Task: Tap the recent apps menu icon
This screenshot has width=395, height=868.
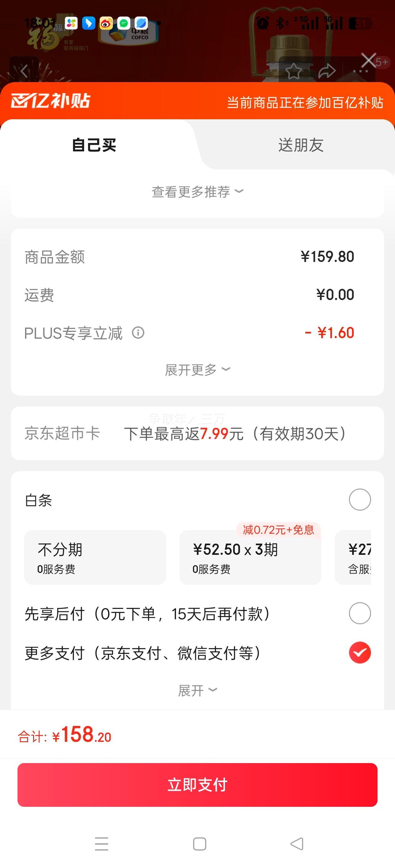Action: coord(102,844)
